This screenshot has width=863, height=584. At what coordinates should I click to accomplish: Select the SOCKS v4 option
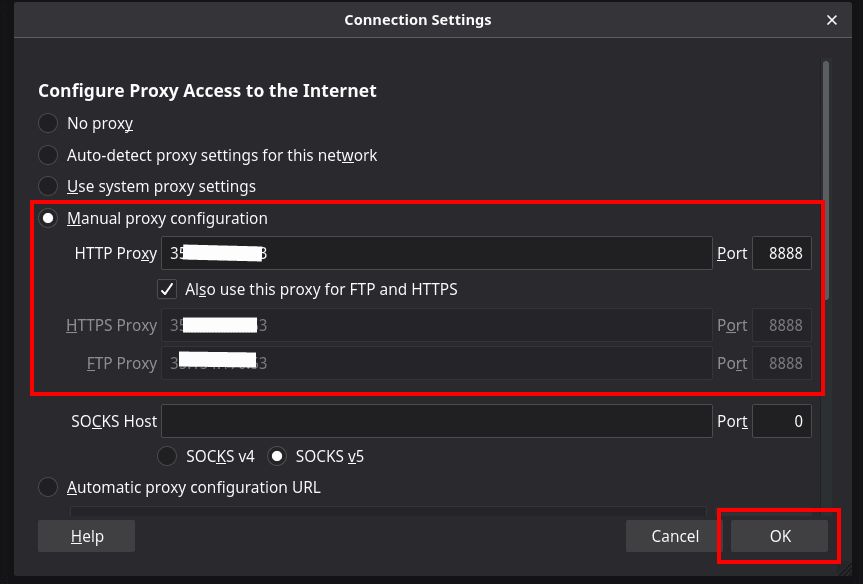click(167, 456)
